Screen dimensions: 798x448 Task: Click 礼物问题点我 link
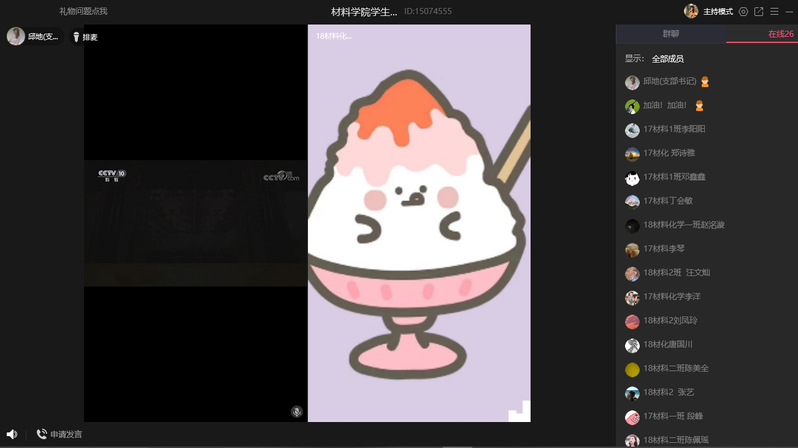click(x=83, y=12)
